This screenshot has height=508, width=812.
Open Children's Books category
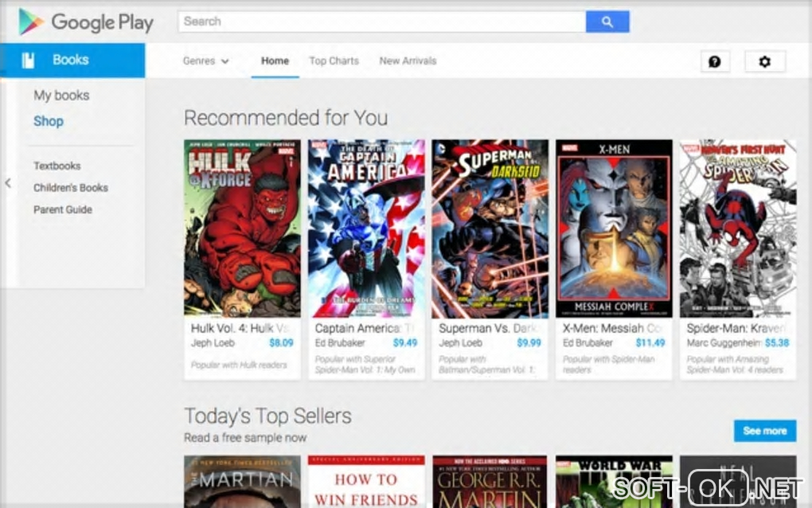click(x=71, y=187)
